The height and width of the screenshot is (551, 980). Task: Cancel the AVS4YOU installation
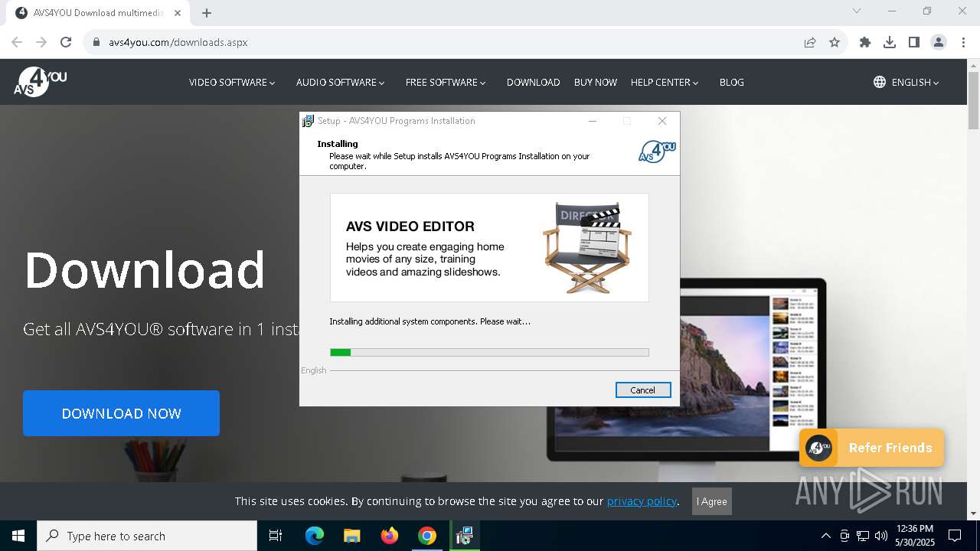(643, 390)
